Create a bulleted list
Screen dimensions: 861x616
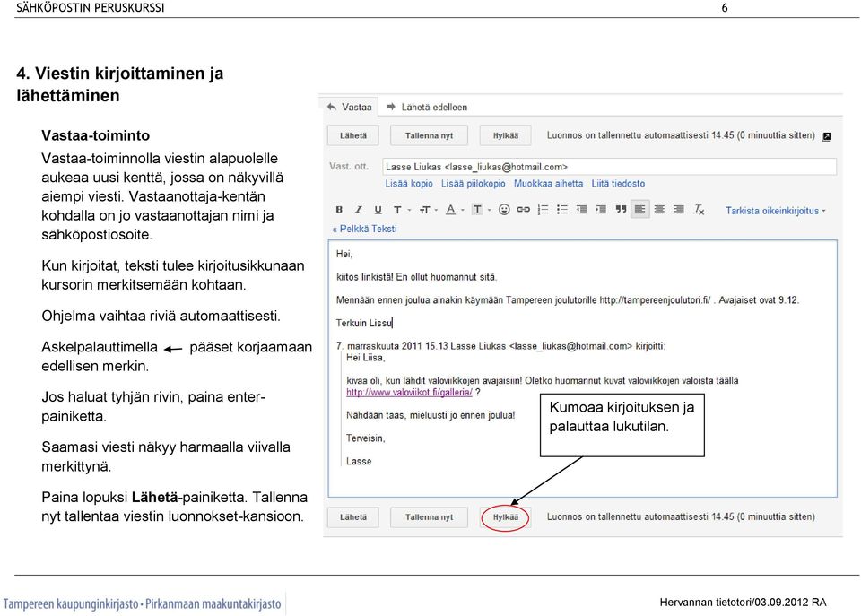561,210
